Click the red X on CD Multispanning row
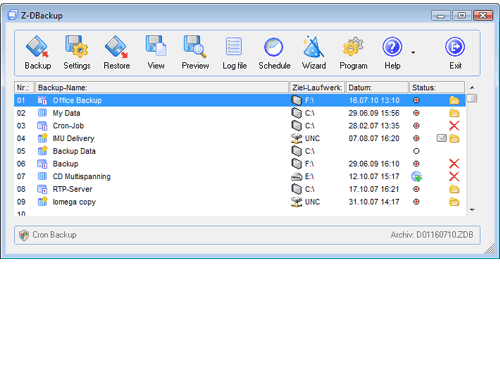500x370 pixels. pyautogui.click(x=454, y=176)
